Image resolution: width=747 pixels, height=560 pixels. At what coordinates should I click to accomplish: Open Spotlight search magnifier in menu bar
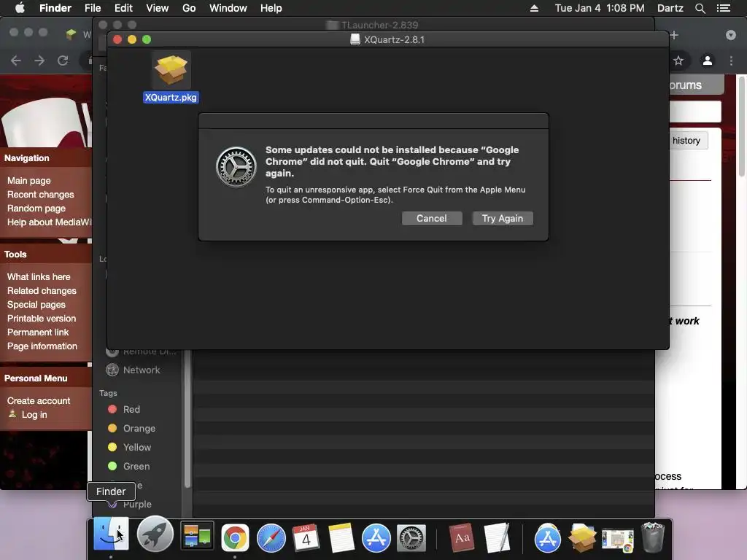coord(700,8)
